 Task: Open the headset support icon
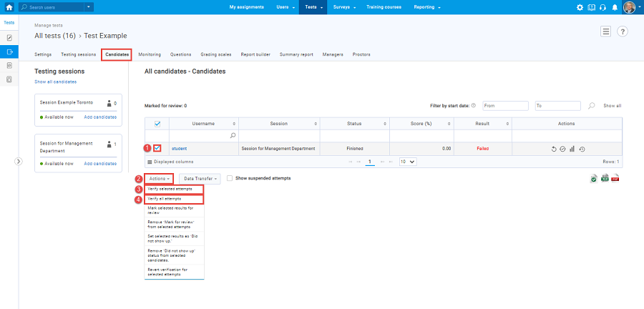tap(602, 7)
